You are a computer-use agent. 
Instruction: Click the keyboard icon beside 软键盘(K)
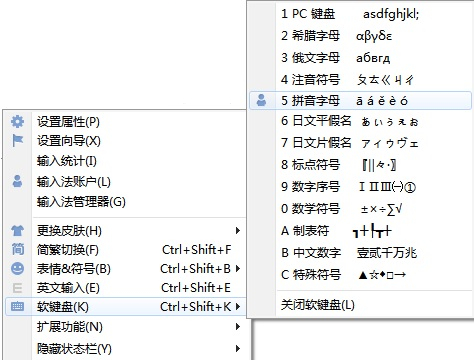[17, 306]
